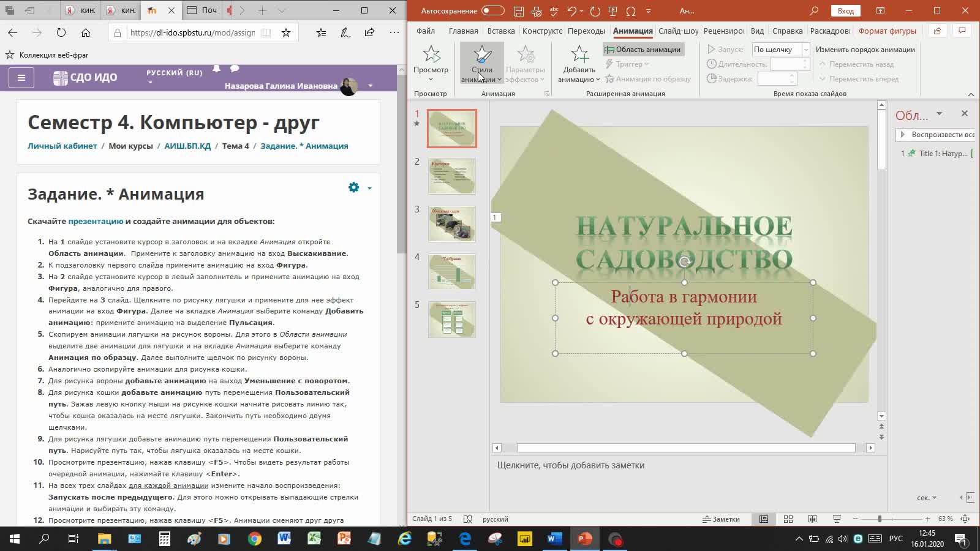This screenshot has height=551, width=980.
Task: Start slideshow from beginning via quick access icon
Action: pyautogui.click(x=612, y=11)
